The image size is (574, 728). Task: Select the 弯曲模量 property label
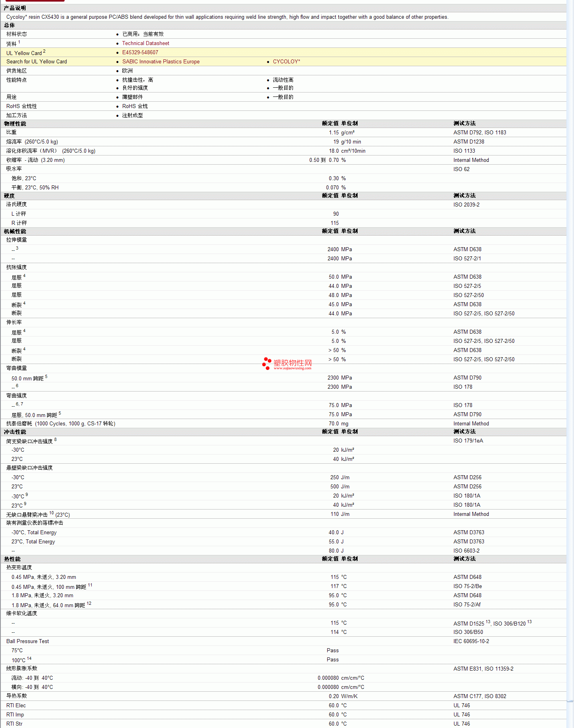click(x=16, y=368)
